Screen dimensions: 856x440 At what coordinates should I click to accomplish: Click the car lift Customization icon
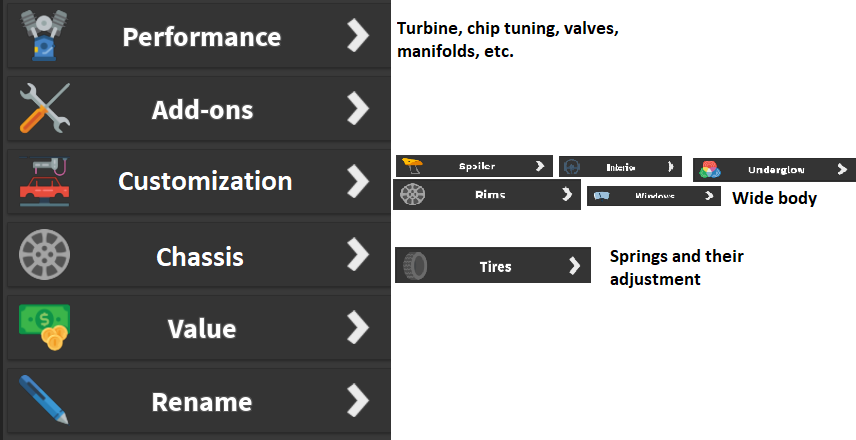44,180
